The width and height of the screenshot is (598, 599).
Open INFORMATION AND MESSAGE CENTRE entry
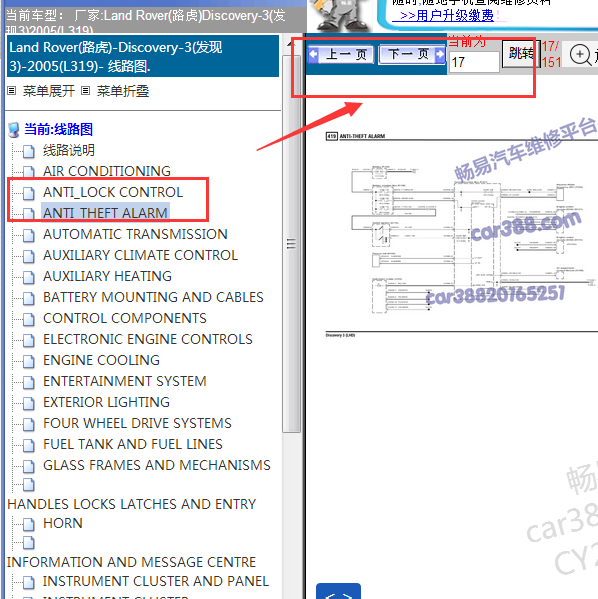pyautogui.click(x=131, y=562)
